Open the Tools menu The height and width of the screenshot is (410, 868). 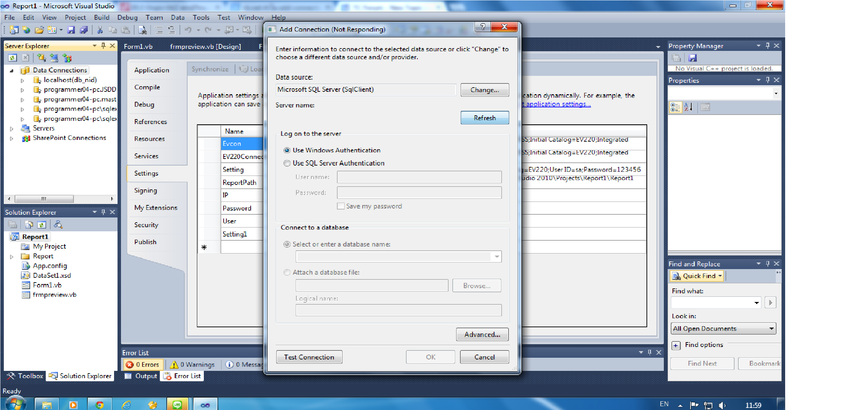201,17
